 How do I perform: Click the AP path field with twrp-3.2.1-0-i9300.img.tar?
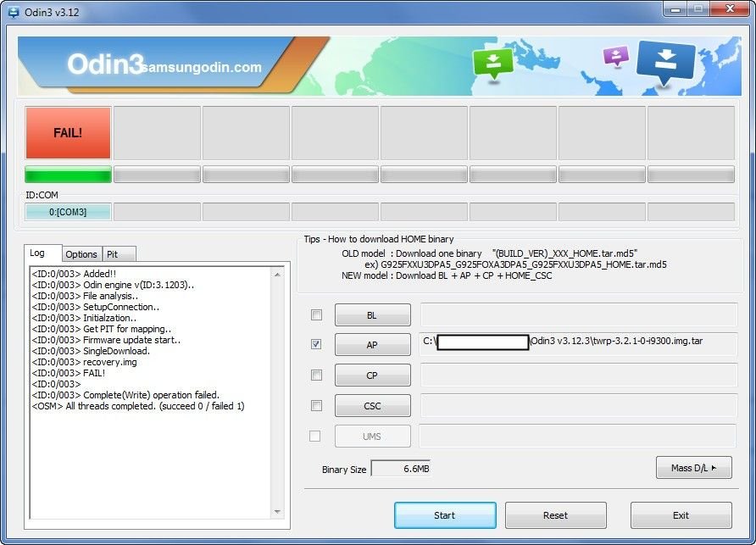[579, 344]
